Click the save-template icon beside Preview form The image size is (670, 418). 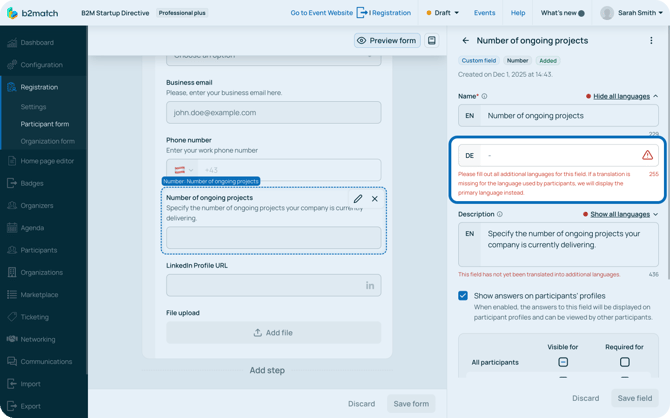pyautogui.click(x=432, y=41)
